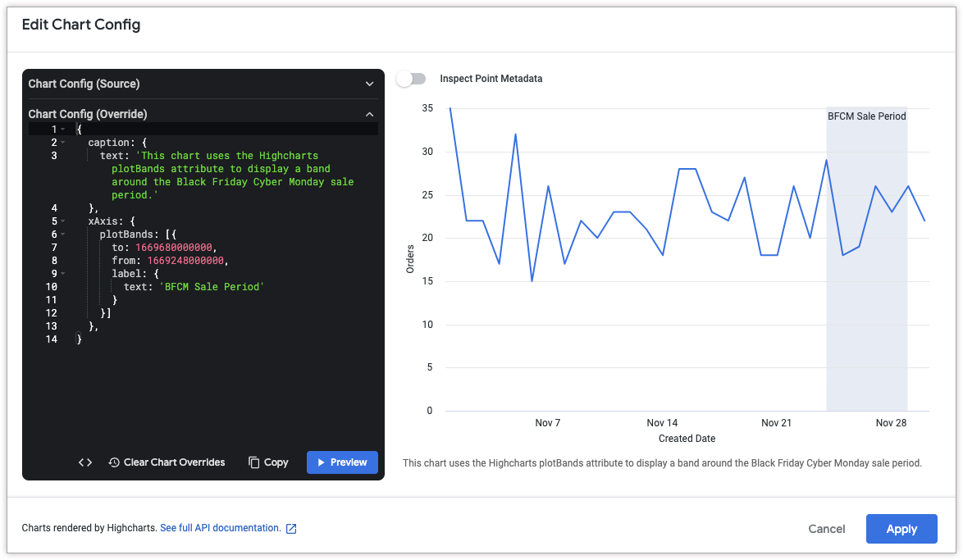Click the 'BFCM Sale Period' text in editor

coord(212,287)
